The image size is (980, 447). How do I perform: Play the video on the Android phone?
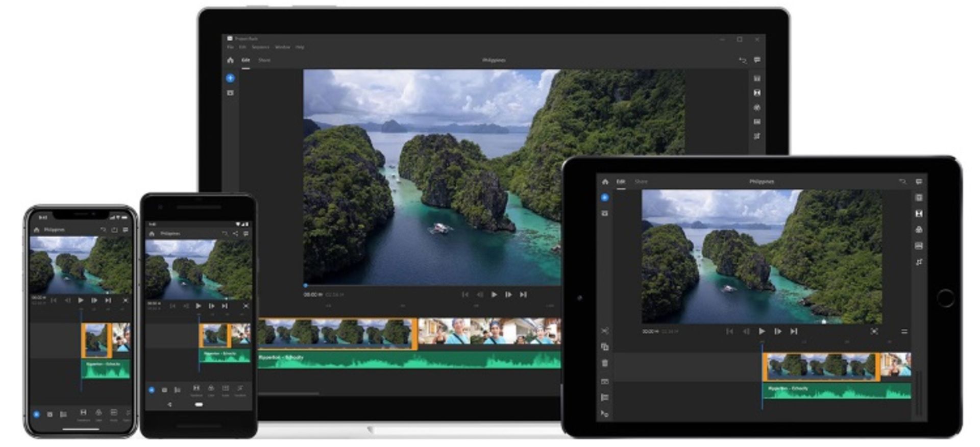pyautogui.click(x=199, y=306)
